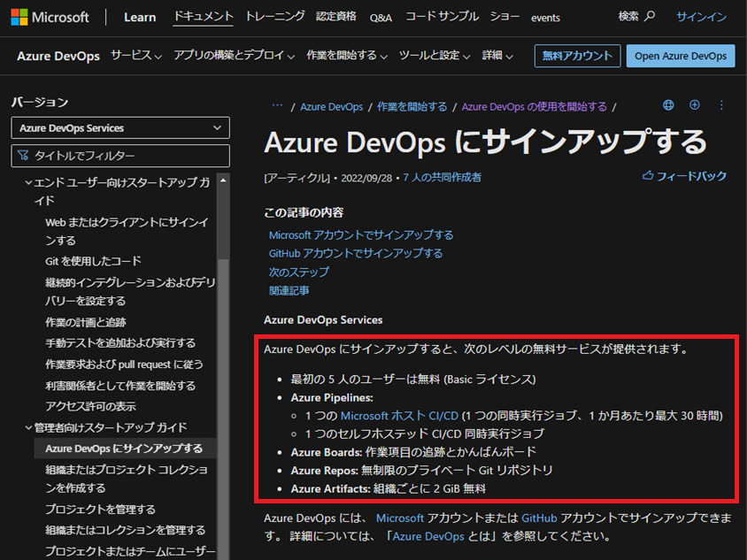Jump to Microsoft アカウントでサインアップする section
The image size is (747, 560).
pyautogui.click(x=361, y=235)
